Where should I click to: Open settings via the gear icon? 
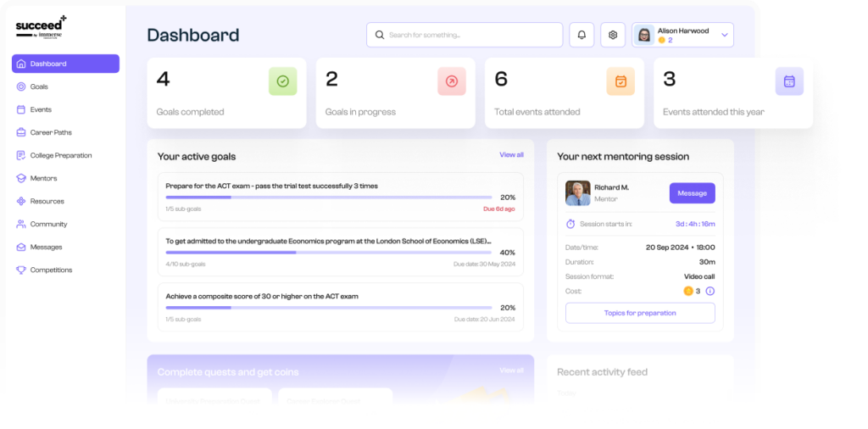613,35
